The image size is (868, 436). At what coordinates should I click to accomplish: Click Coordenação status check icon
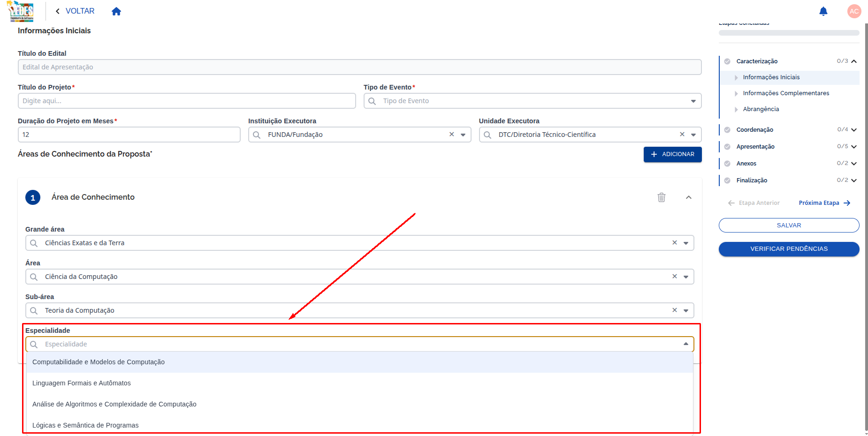click(727, 130)
